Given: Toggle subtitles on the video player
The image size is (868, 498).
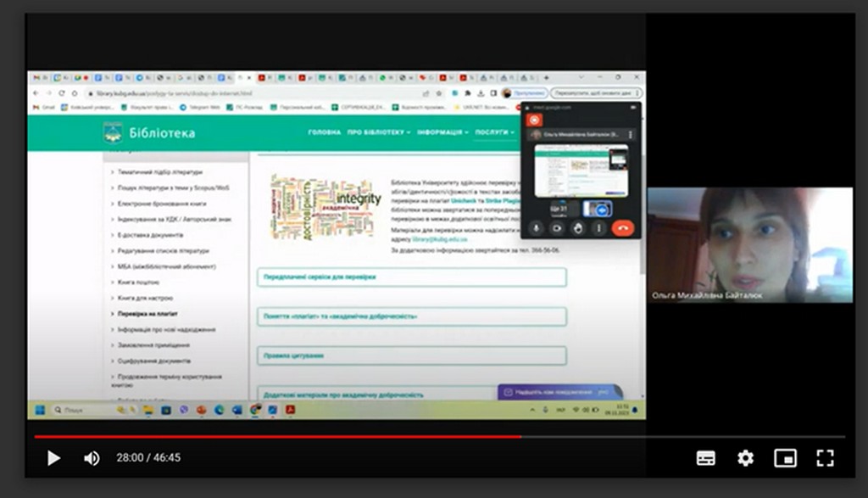Looking at the screenshot, I should pos(705,458).
